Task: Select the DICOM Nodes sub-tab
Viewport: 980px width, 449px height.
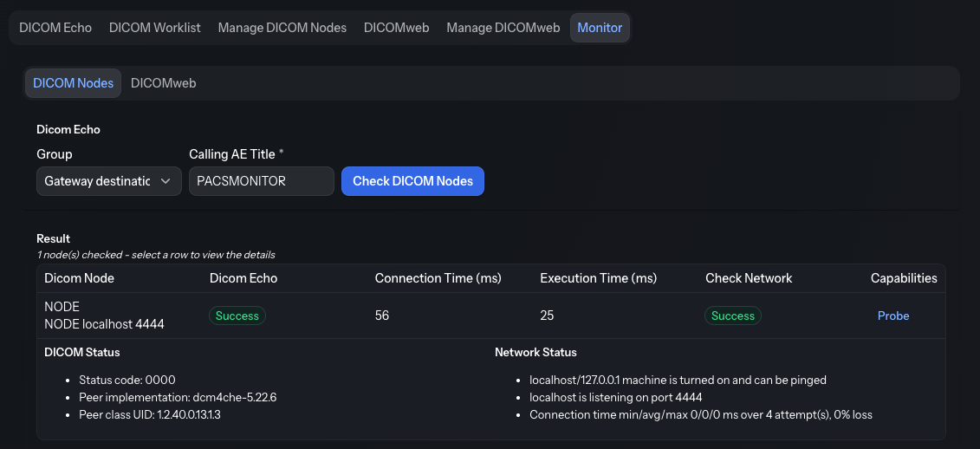Action: coord(73,83)
